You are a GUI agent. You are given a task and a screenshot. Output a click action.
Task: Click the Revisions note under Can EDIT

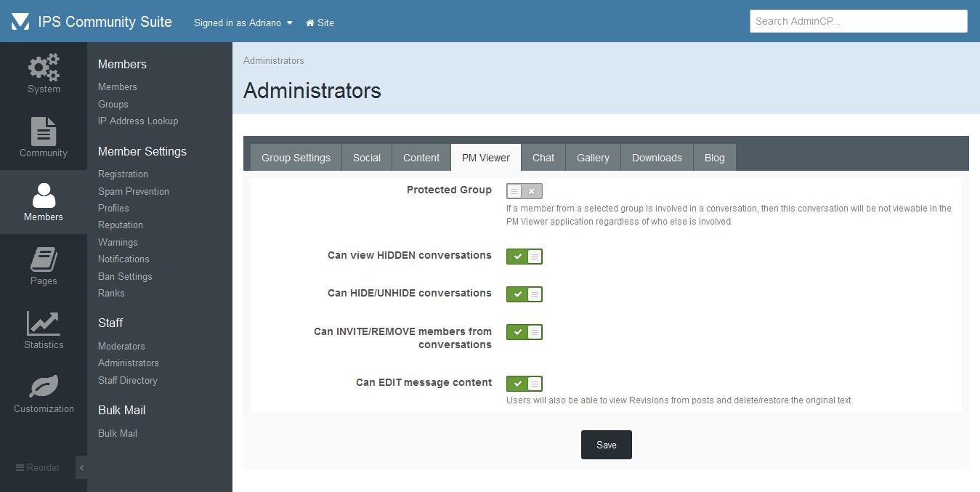(679, 400)
